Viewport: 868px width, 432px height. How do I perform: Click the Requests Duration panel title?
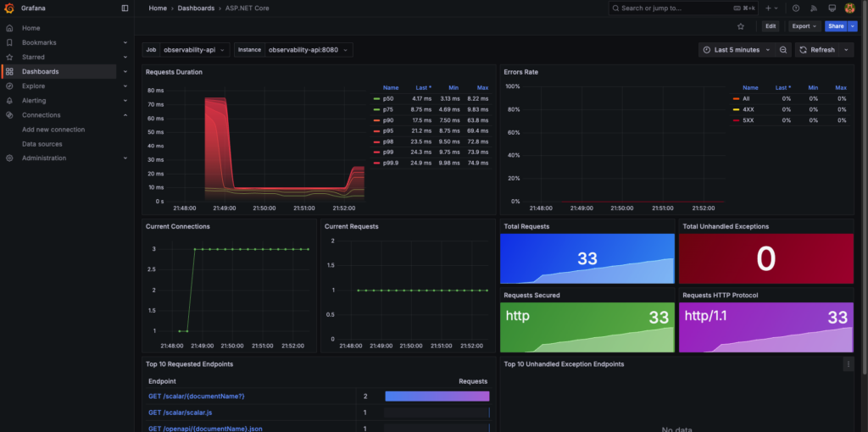pyautogui.click(x=174, y=72)
